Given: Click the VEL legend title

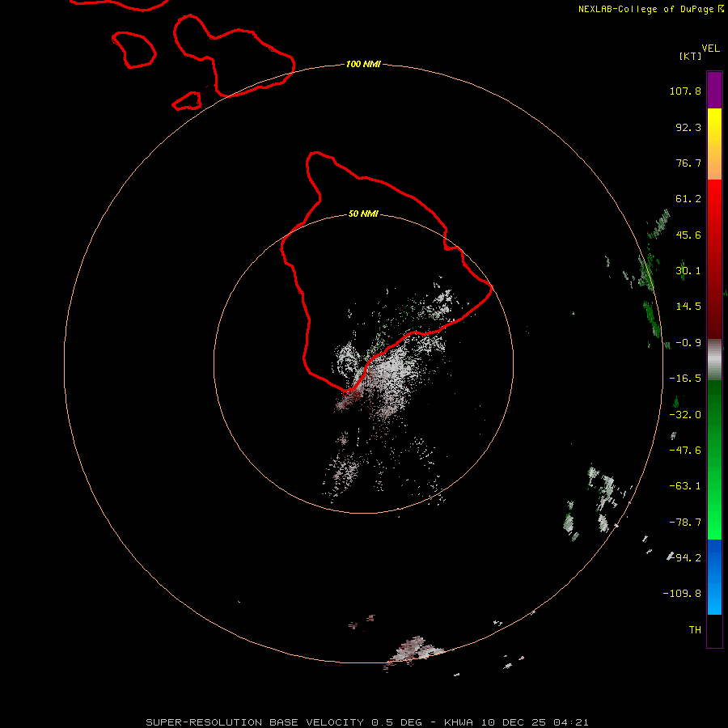Looking at the screenshot, I should pyautogui.click(x=710, y=49).
